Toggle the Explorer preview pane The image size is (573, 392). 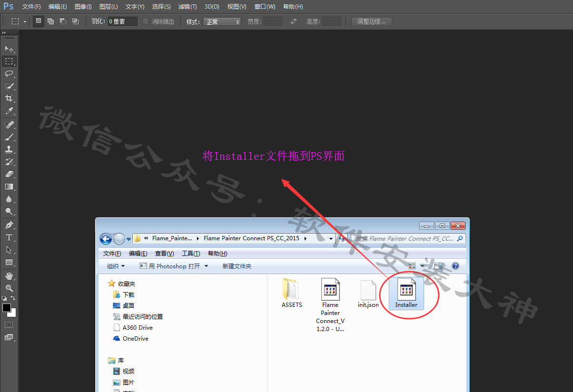click(438, 266)
